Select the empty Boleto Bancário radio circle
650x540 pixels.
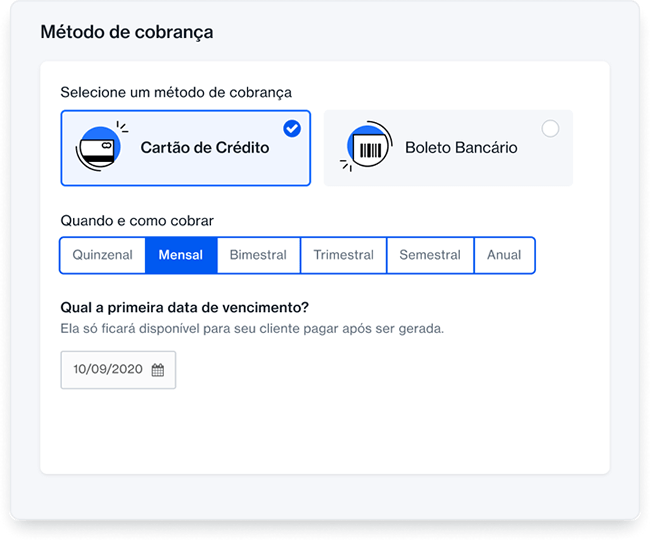coord(550,128)
